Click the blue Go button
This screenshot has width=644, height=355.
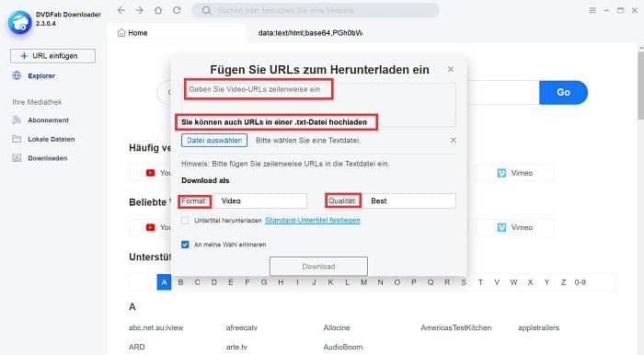coord(563,92)
